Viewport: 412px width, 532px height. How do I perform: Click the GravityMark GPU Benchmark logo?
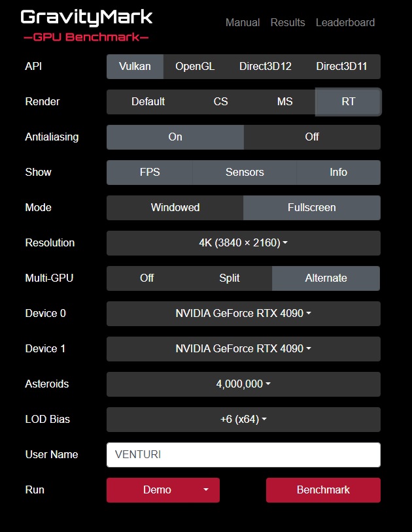click(x=86, y=25)
